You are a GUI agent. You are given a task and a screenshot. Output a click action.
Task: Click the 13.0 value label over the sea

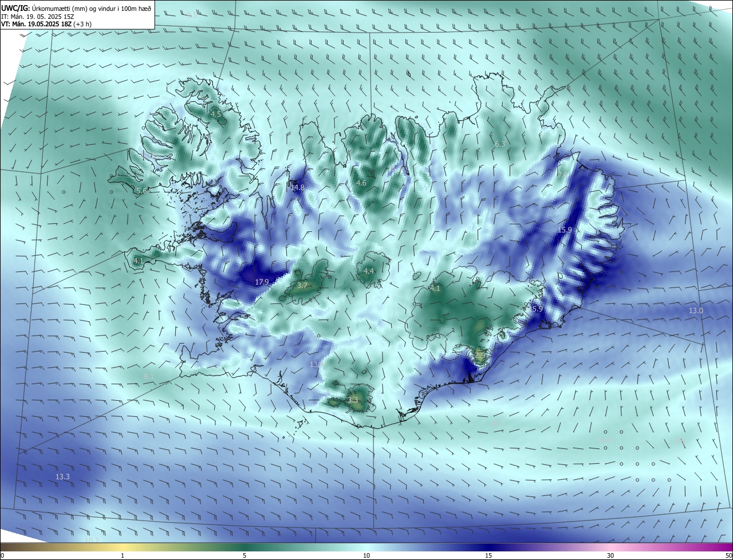(696, 310)
